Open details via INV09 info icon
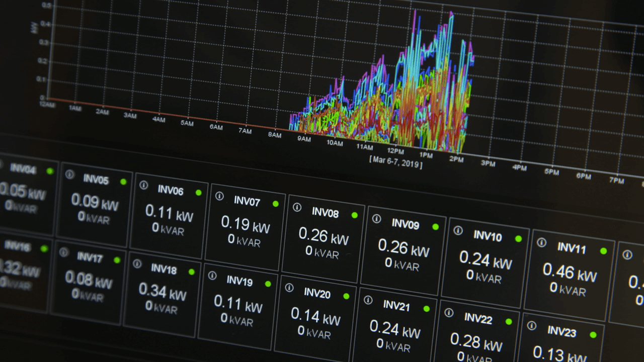Screen dimensions: 644x362 pos(376,219)
